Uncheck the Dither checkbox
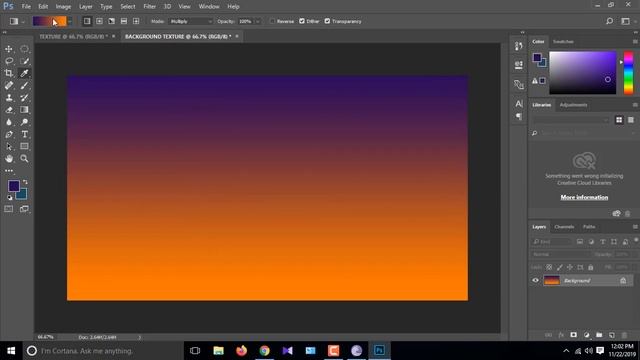 [302, 21]
